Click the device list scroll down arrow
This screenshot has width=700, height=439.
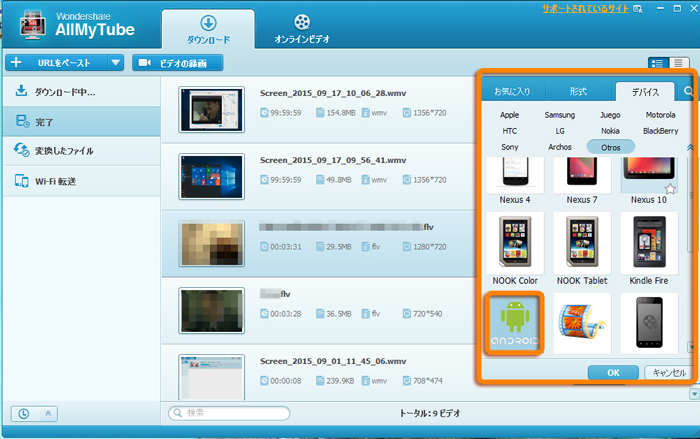pos(692,347)
